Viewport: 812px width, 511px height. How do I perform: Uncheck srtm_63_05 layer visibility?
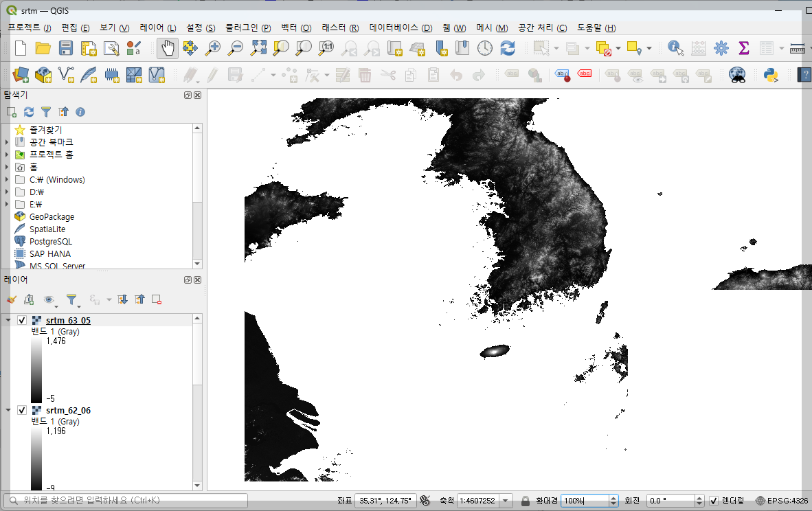22,321
